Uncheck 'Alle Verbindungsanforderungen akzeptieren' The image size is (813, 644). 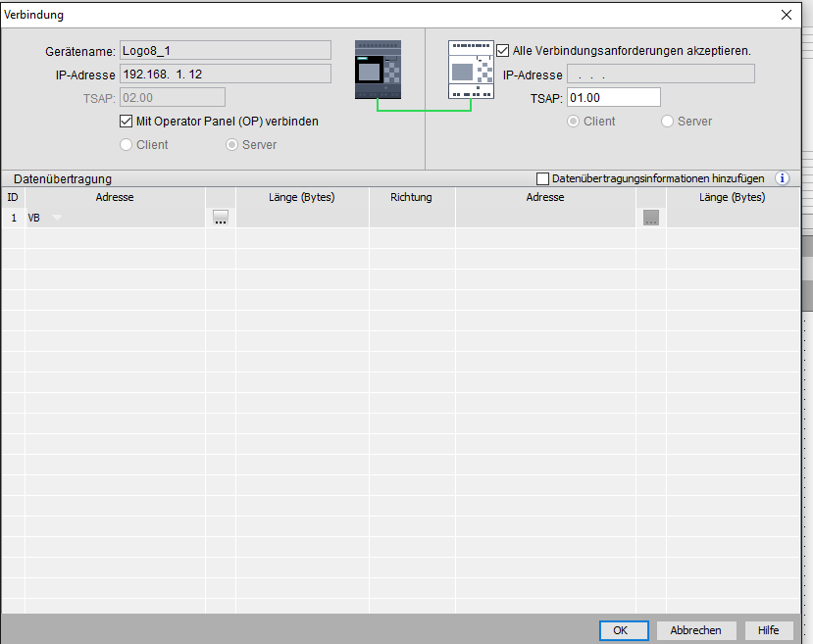click(x=504, y=50)
